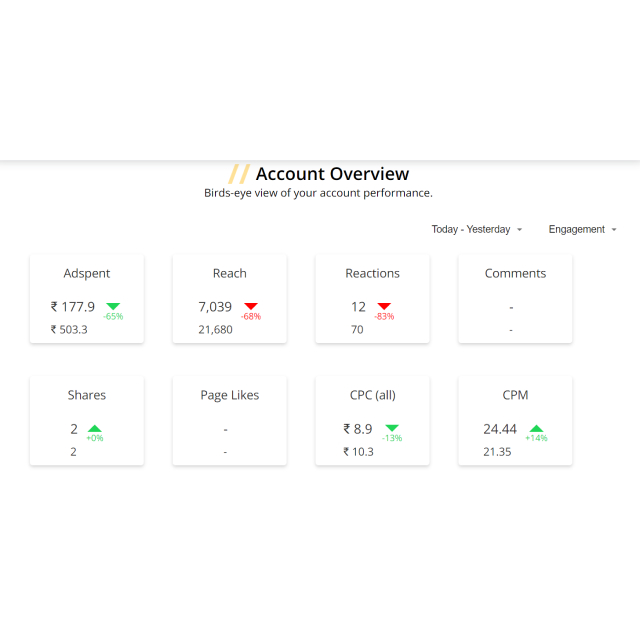The image size is (640, 640).
Task: Click the +14% change on CPM
Action: 536,438
